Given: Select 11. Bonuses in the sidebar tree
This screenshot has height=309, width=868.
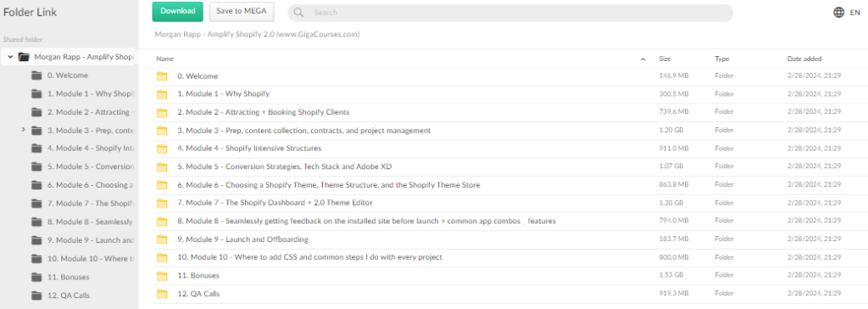Looking at the screenshot, I should pos(68,277).
